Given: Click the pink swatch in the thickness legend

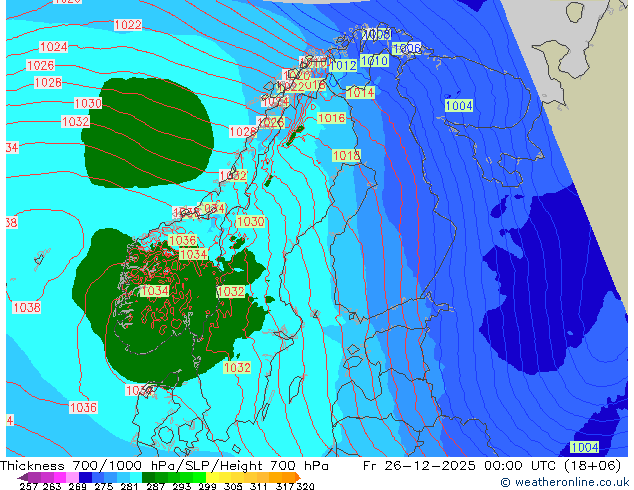Looking at the screenshot, I should (72, 477).
